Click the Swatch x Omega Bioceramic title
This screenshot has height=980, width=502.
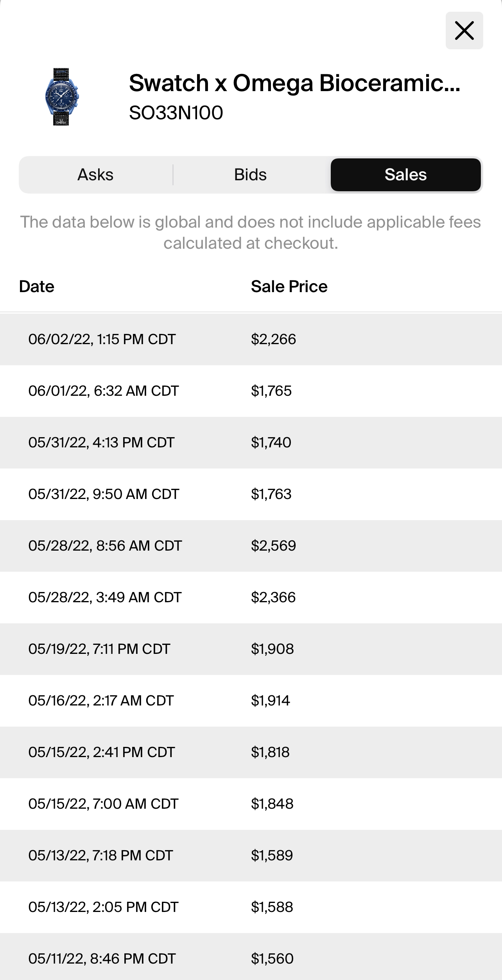[x=294, y=83]
